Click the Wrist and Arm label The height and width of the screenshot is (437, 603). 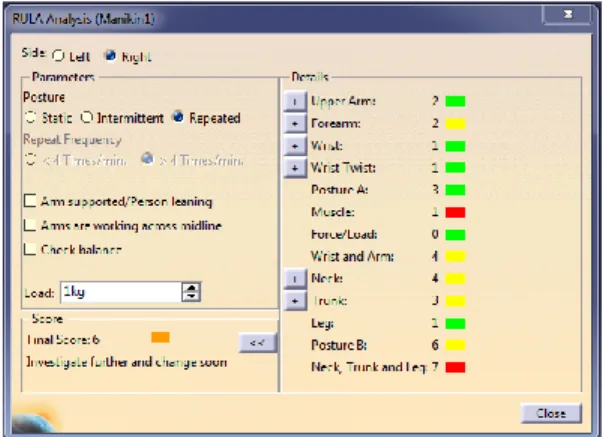[352, 256]
